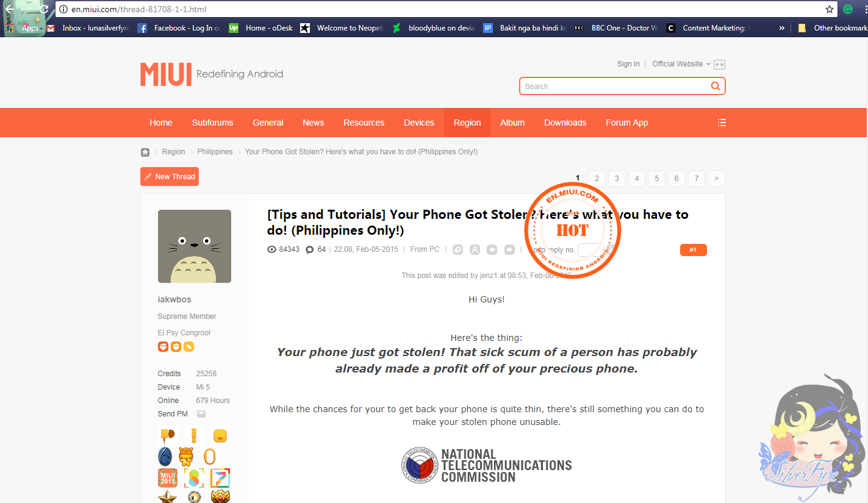Go to next page arrow

[x=716, y=179]
